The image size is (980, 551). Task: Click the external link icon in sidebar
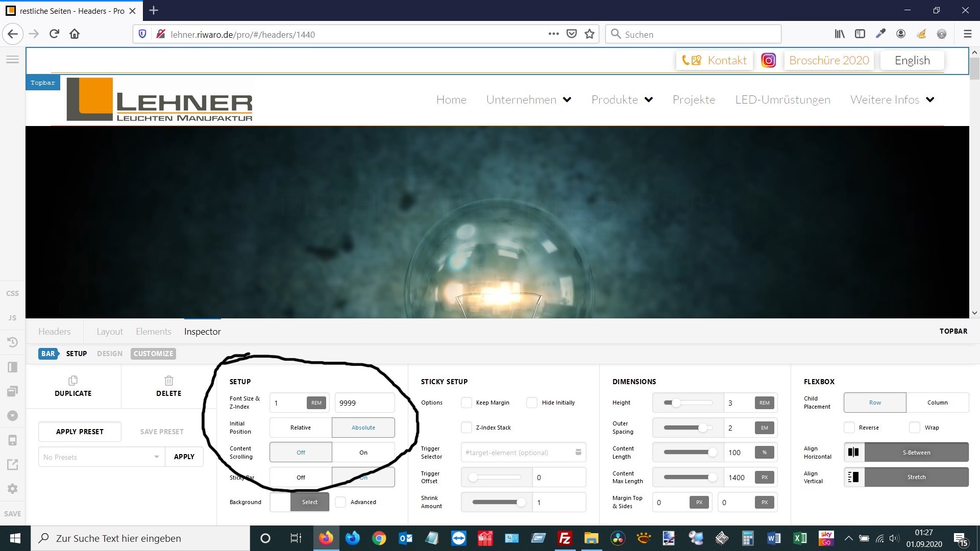click(12, 464)
